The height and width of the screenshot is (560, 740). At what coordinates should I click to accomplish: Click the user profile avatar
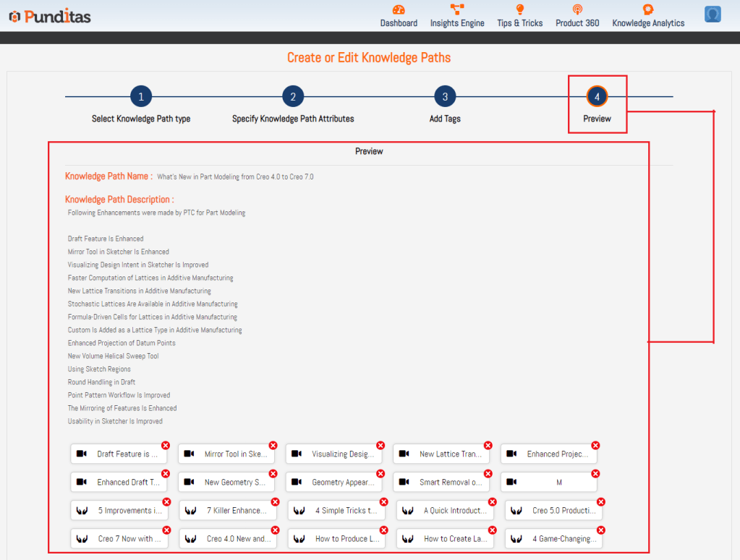coord(713,14)
